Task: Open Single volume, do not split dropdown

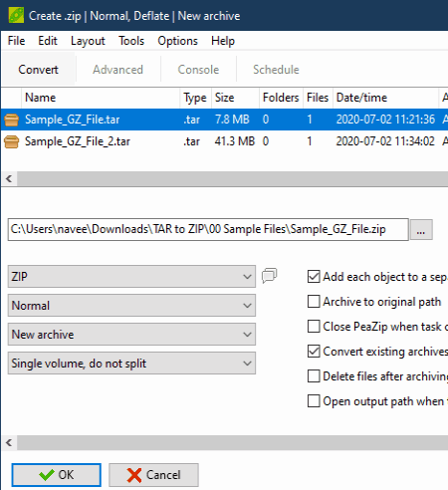Action: [x=131, y=364]
